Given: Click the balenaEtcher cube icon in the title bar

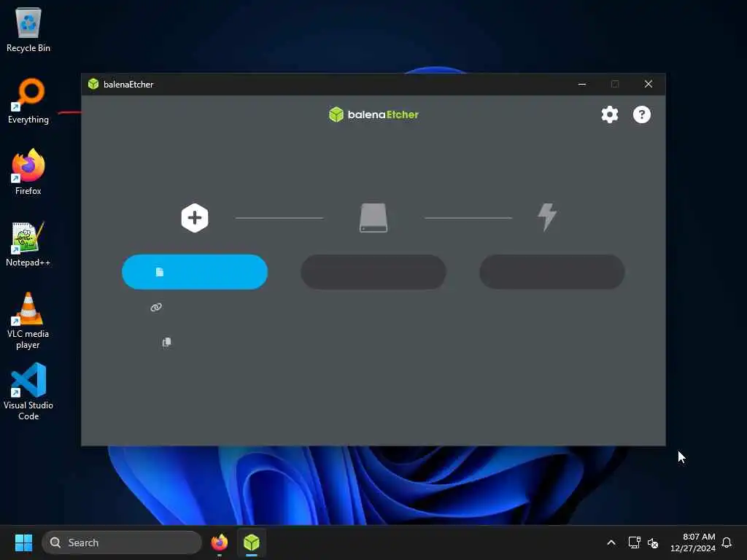Looking at the screenshot, I should pyautogui.click(x=93, y=85).
